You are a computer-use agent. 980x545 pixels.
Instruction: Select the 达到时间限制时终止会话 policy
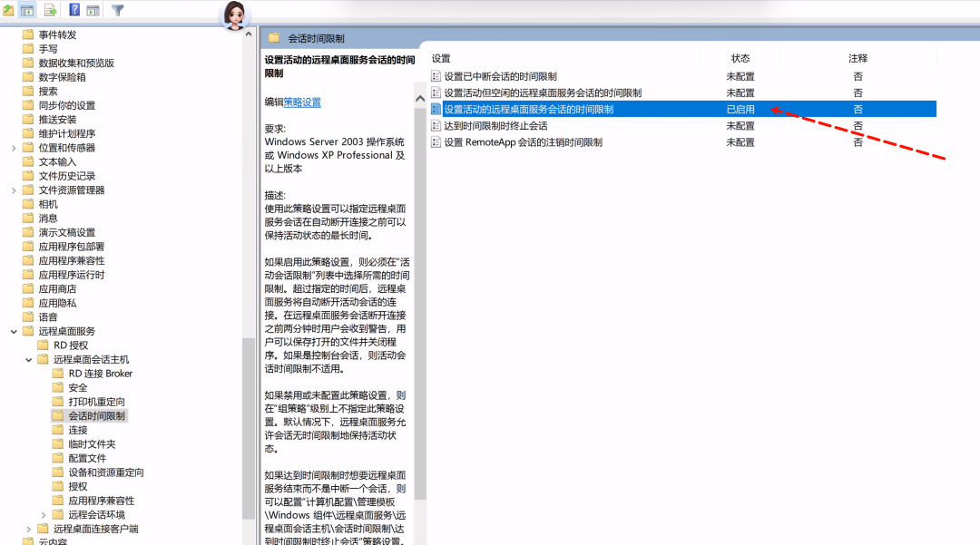point(495,125)
